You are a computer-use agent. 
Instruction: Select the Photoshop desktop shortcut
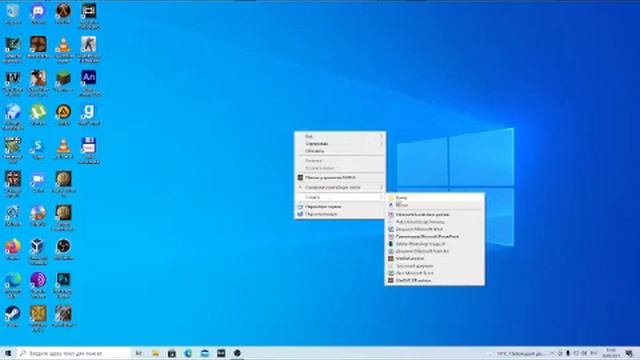coord(63,285)
